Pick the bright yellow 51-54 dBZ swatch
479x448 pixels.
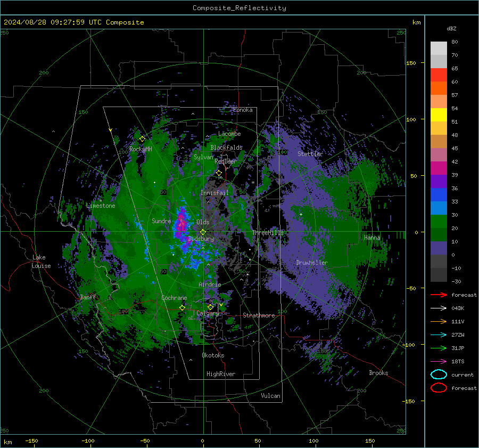point(439,115)
